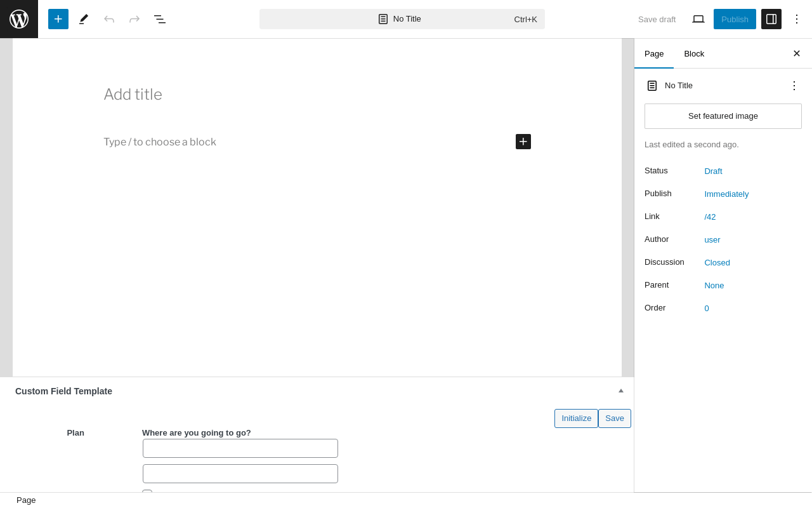Close the settings sidebar panel

[x=797, y=54]
